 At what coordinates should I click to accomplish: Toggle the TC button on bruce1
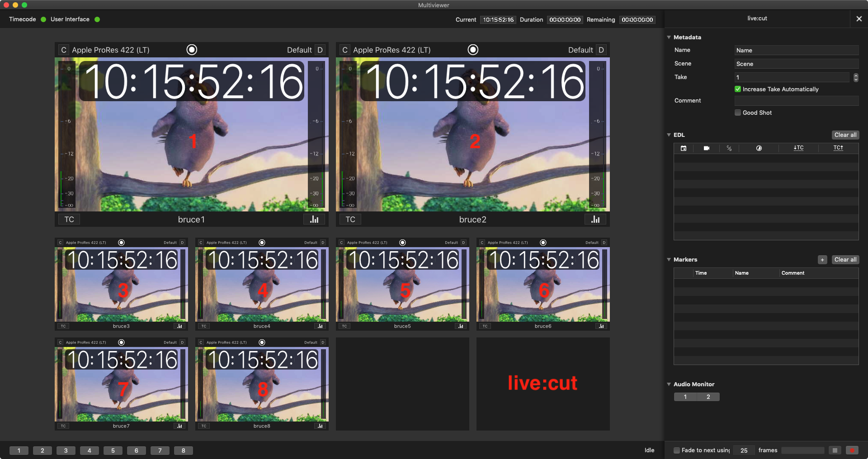[x=69, y=220]
